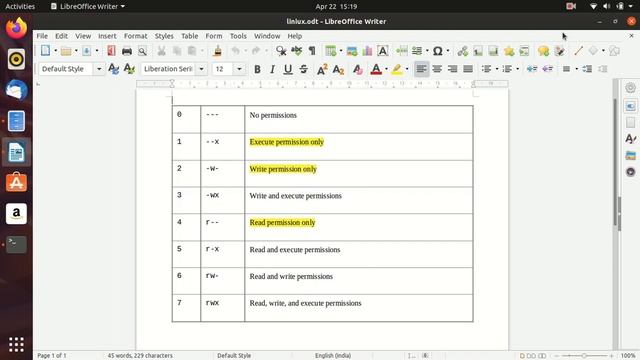Export directly as PDF
Screen dimensions: 640x360
click(111, 51)
